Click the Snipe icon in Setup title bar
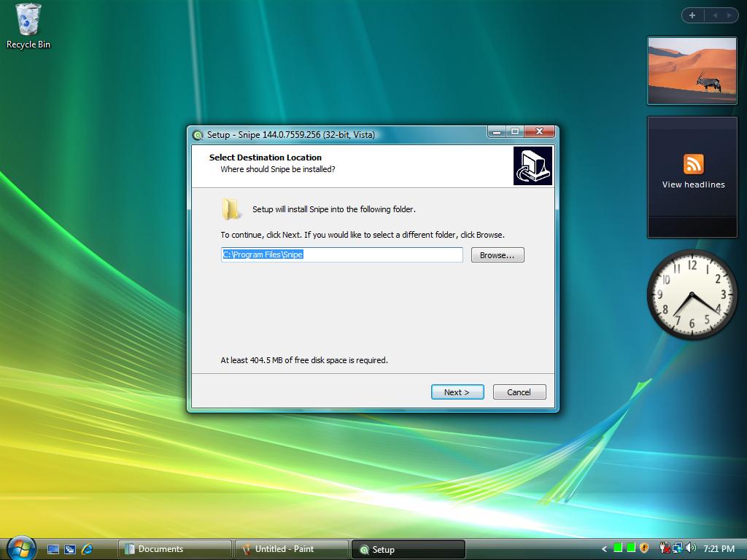 click(x=197, y=135)
